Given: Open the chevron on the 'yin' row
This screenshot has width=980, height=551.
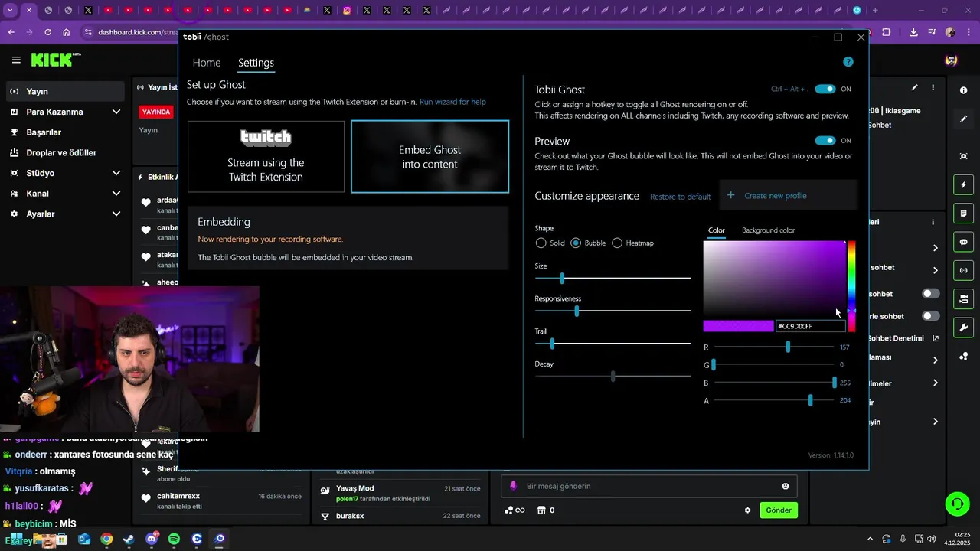Looking at the screenshot, I should pos(936,422).
